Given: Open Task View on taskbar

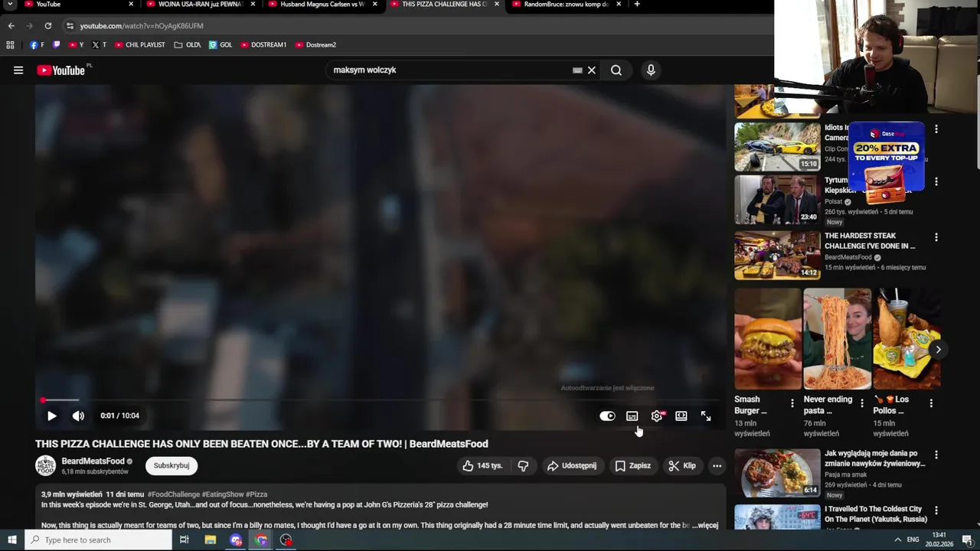Looking at the screenshot, I should pos(185,540).
